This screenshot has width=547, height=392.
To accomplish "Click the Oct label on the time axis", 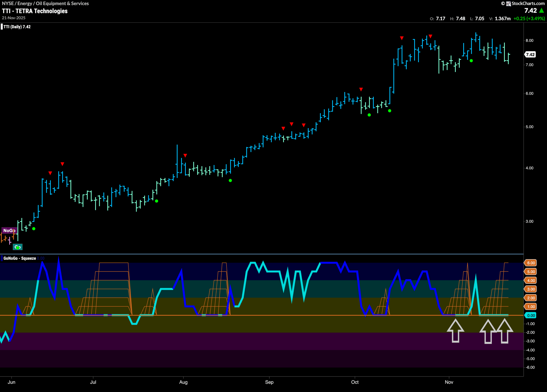I will click(355, 382).
